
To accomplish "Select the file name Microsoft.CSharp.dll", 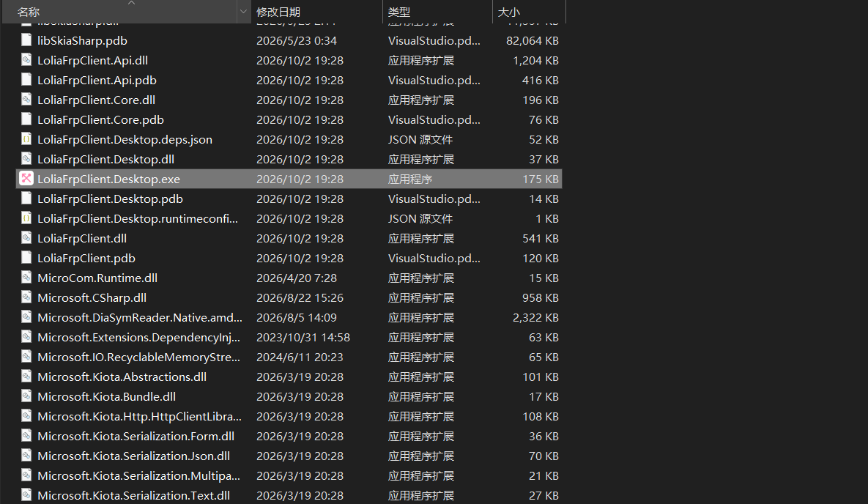I will tap(92, 298).
